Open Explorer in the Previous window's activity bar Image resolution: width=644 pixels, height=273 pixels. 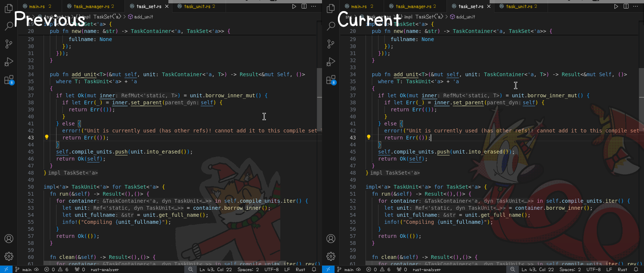pyautogui.click(x=9, y=9)
